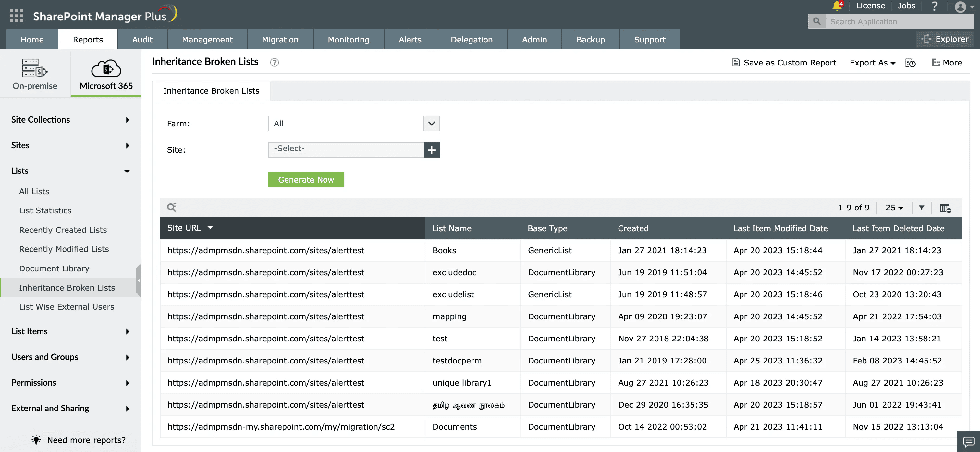Open the Farm dropdown
980x452 pixels.
(354, 124)
